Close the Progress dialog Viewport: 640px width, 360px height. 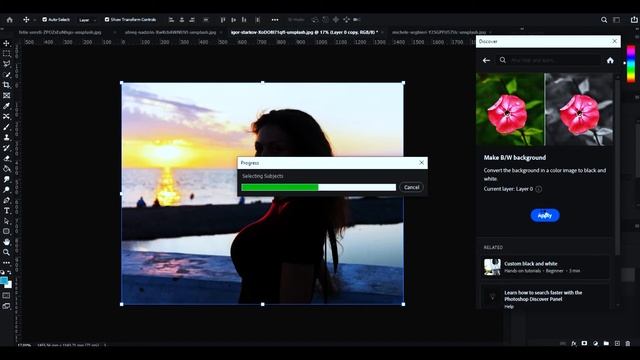pyautogui.click(x=422, y=162)
